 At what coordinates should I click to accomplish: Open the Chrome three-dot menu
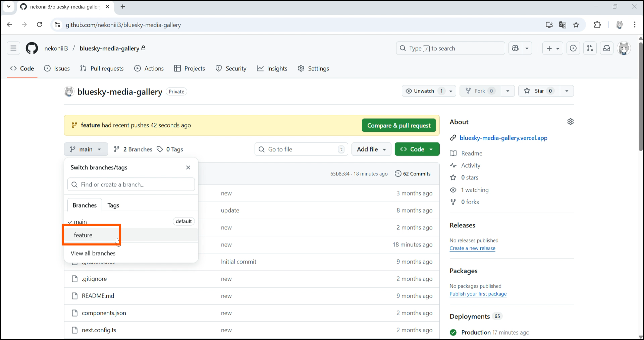point(635,25)
